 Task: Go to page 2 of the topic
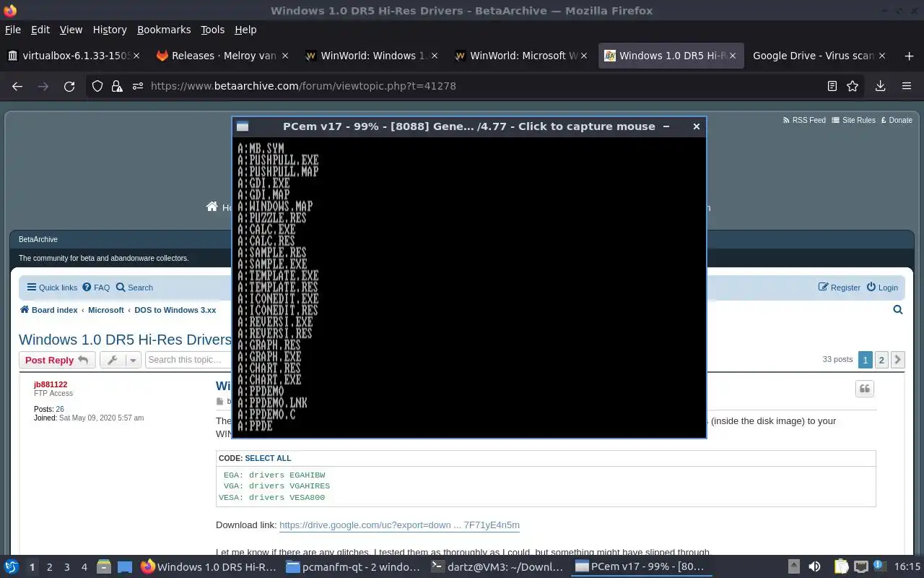881,359
